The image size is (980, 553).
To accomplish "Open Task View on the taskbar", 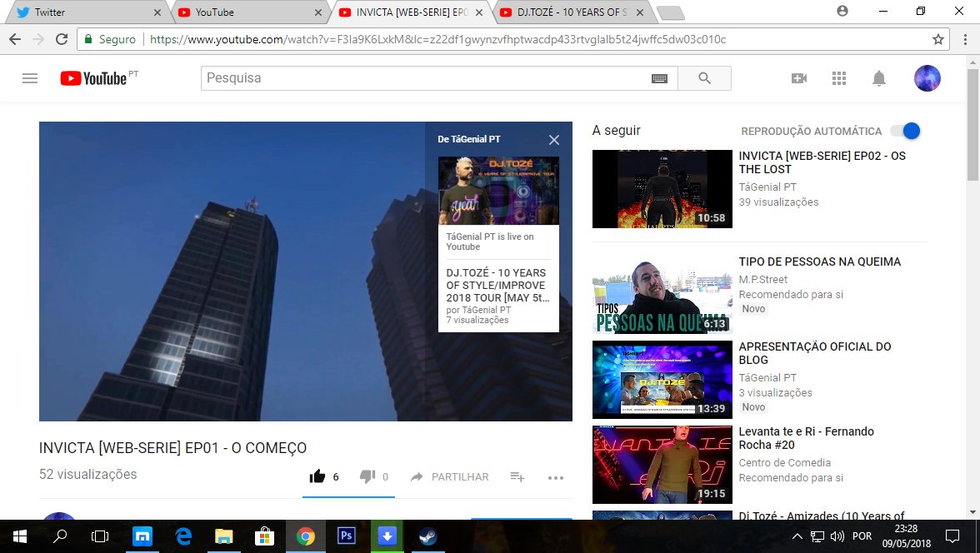I will point(100,536).
